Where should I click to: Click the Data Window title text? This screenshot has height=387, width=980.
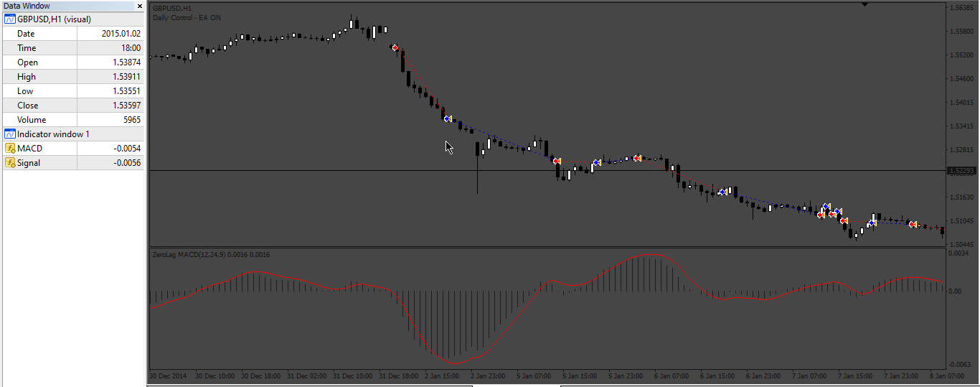27,6
